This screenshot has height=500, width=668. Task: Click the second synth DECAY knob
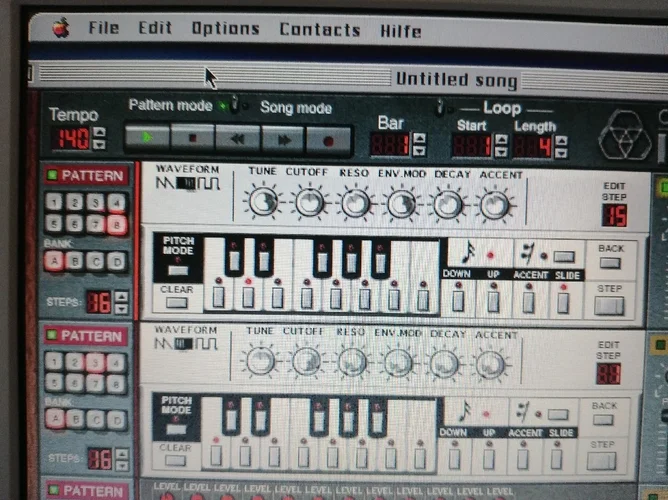pyautogui.click(x=443, y=364)
